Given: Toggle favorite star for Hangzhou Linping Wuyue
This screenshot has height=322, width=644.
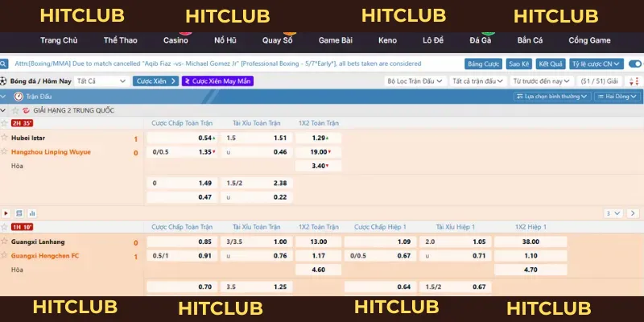Looking at the screenshot, I should [x=4, y=151].
